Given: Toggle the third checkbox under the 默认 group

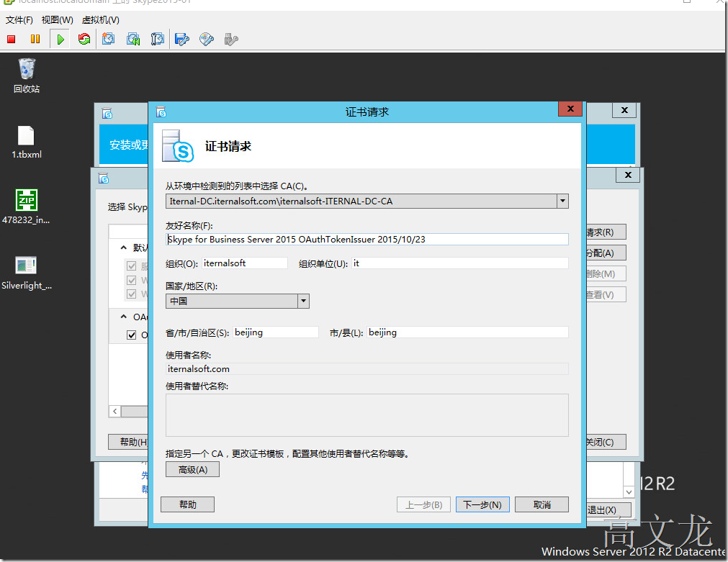Looking at the screenshot, I should click(x=131, y=294).
